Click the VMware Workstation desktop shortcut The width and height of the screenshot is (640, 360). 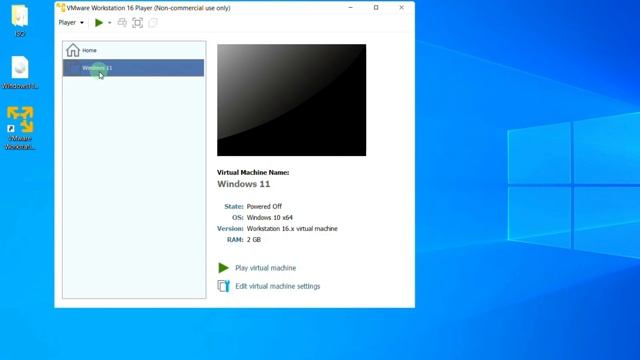(20, 128)
